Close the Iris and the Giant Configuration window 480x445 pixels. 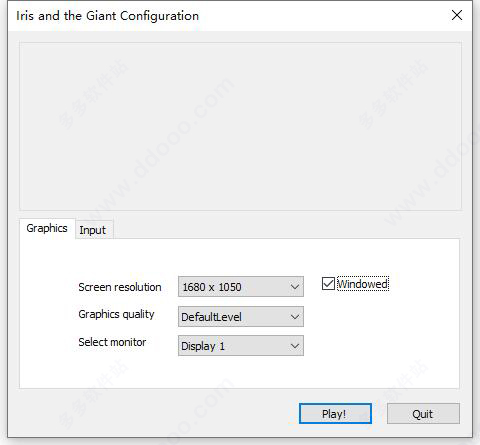457,15
